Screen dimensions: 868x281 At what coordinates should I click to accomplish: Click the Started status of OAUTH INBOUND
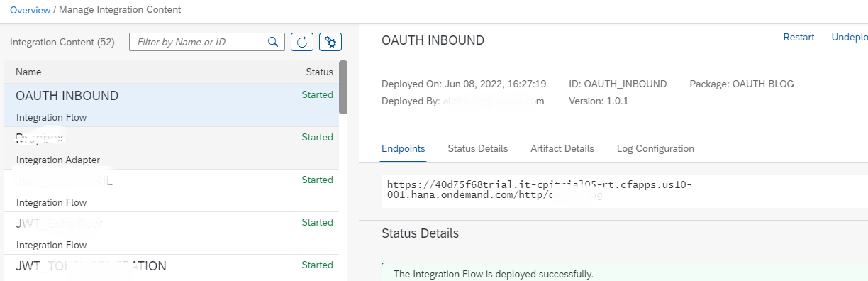(x=317, y=94)
